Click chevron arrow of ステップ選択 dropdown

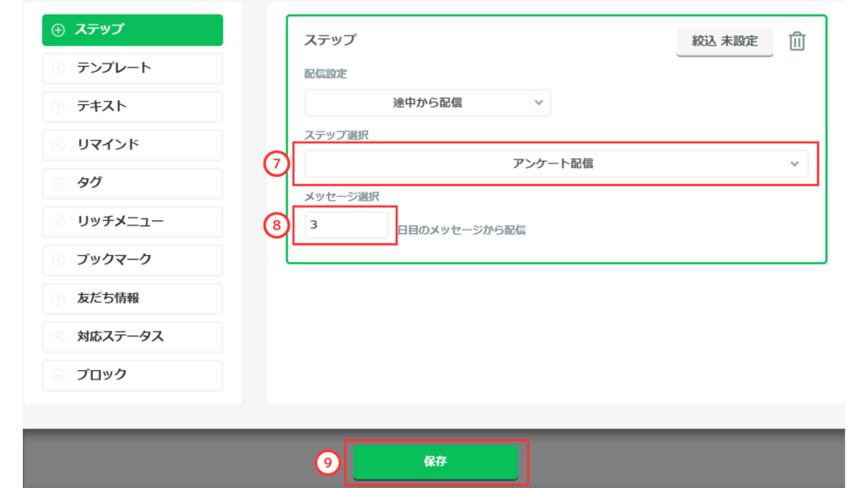point(794,164)
